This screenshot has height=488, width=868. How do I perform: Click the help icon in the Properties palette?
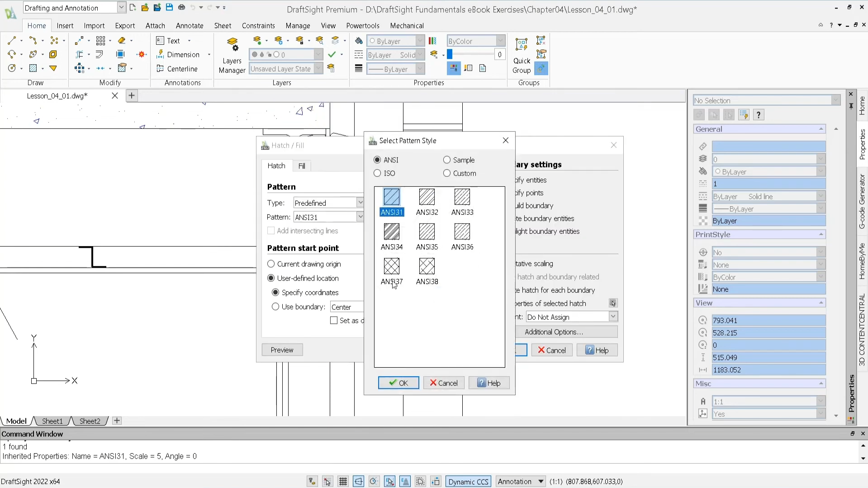click(x=759, y=115)
